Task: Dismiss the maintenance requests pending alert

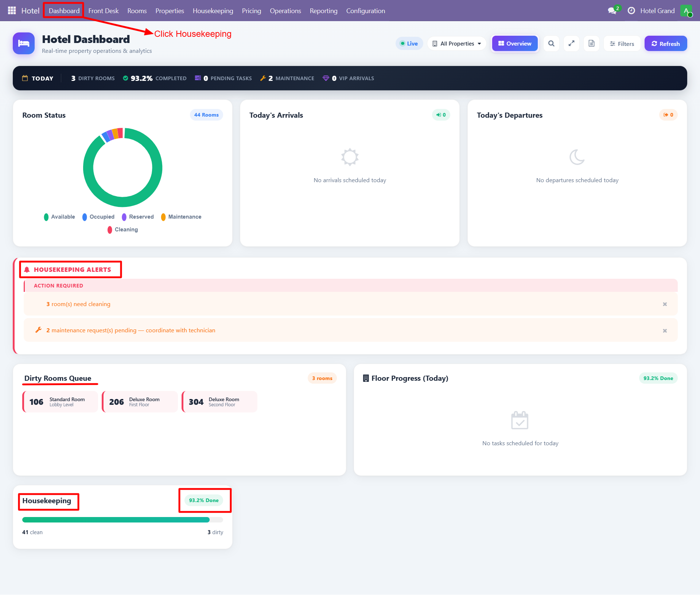Action: pos(665,330)
